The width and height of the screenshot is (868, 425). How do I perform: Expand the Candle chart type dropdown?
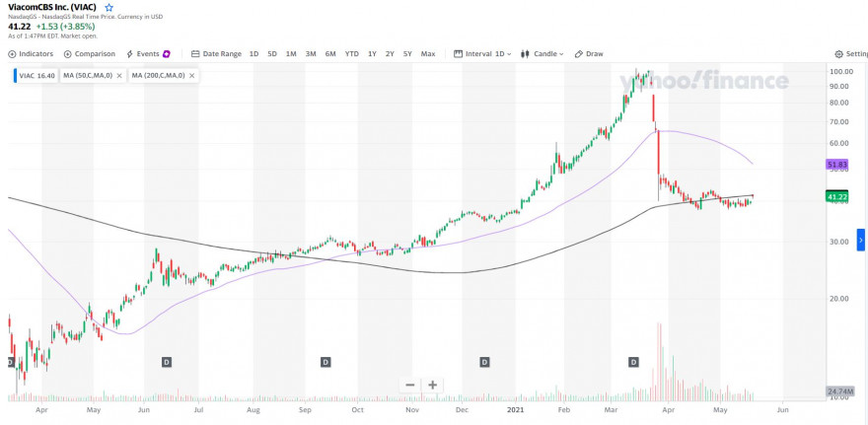click(542, 53)
